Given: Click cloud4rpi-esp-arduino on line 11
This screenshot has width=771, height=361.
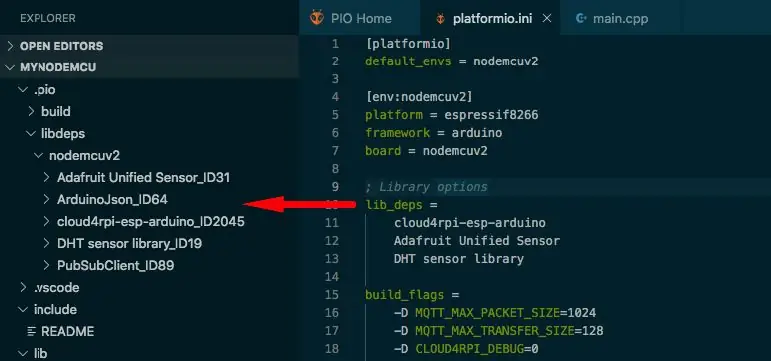Looking at the screenshot, I should [470, 223].
